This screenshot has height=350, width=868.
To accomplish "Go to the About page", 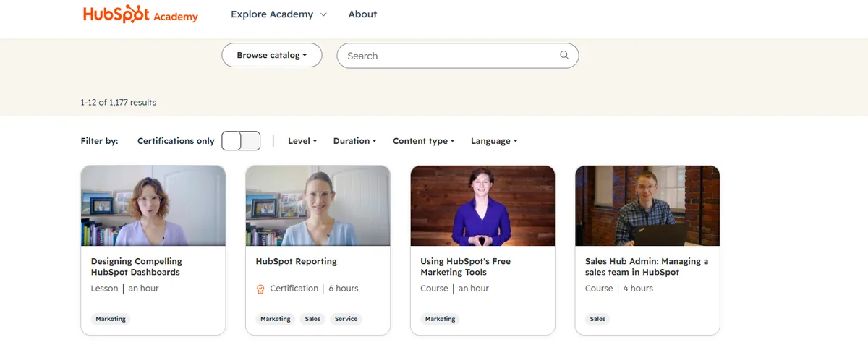I will pos(362,14).
